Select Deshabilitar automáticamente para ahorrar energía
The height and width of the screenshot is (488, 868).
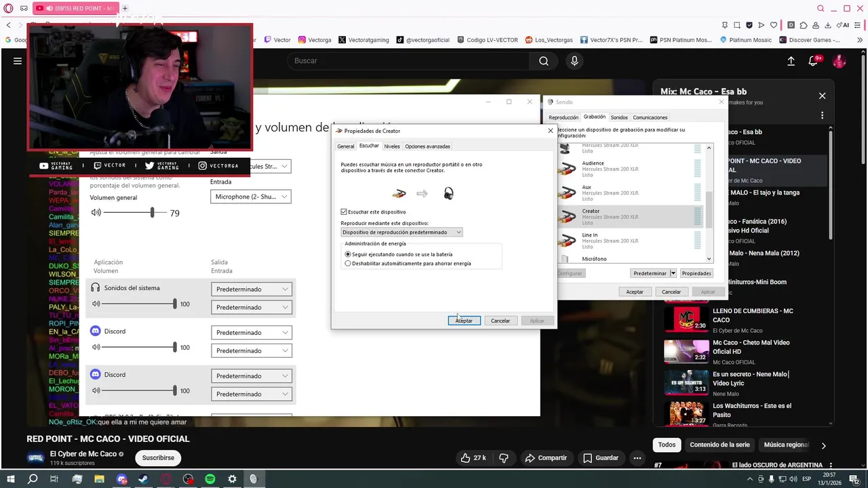(348, 263)
